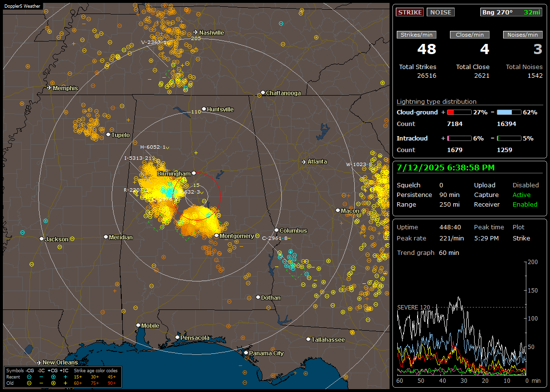The image size is (550, 392).
Task: Click the Total Noises count 1542
Action: pyautogui.click(x=535, y=76)
